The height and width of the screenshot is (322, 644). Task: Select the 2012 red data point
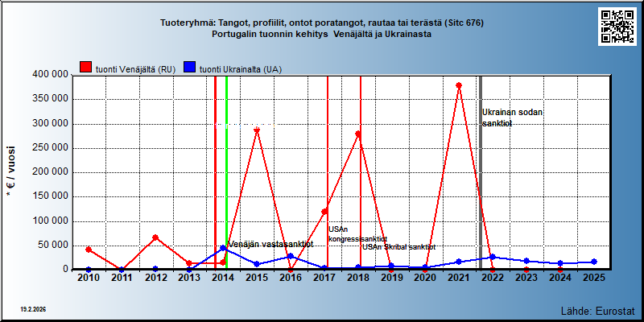[155, 237]
